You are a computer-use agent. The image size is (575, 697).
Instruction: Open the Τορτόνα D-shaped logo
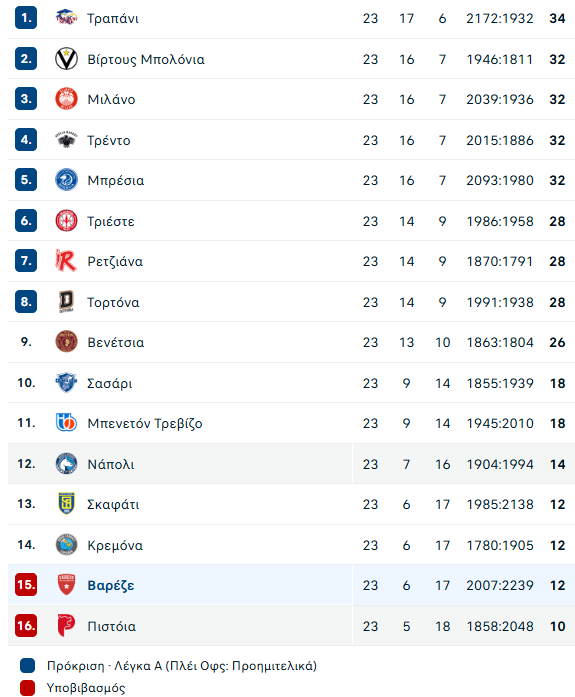tap(66, 302)
